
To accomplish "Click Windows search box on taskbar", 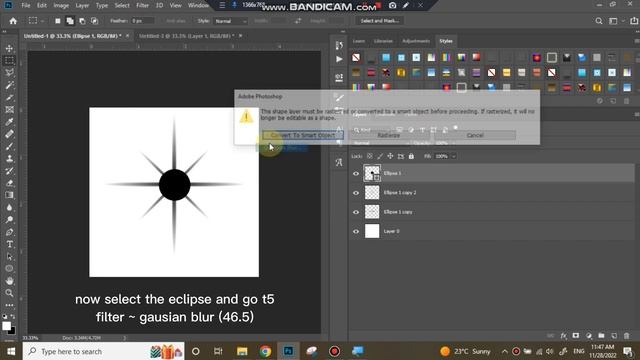I will (104, 351).
